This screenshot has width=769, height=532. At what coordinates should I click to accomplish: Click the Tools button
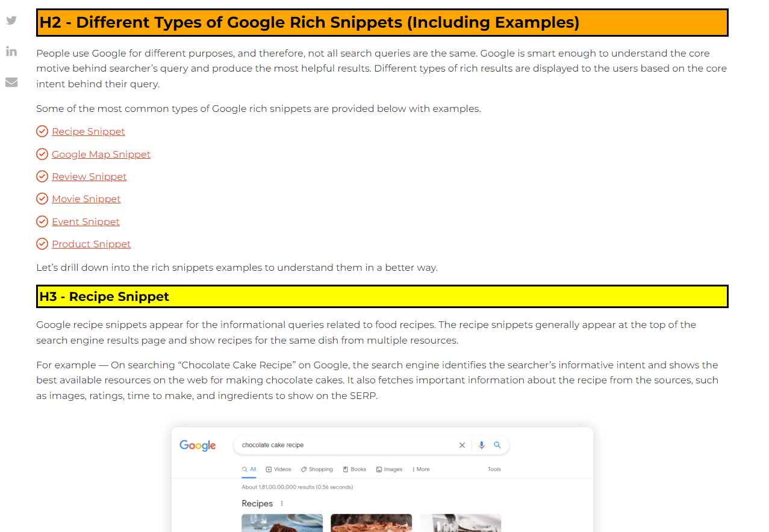click(x=494, y=469)
